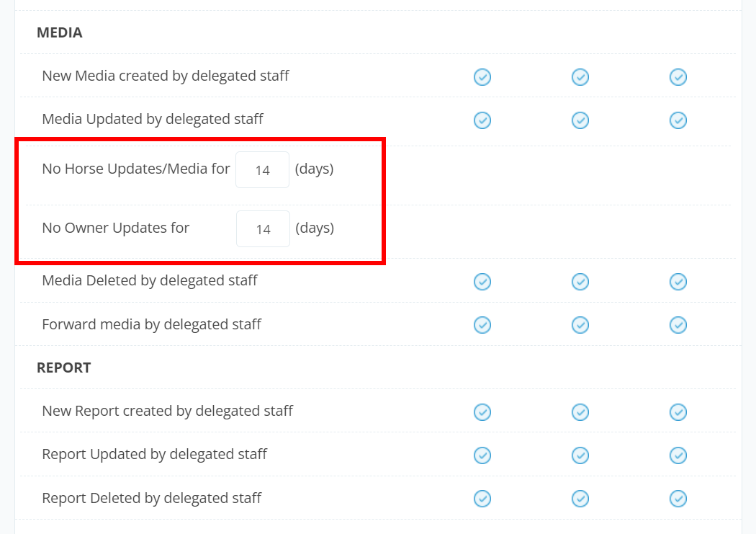The height and width of the screenshot is (534, 756).
Task: Toggle second checkbox for Report Updated row
Action: (580, 455)
